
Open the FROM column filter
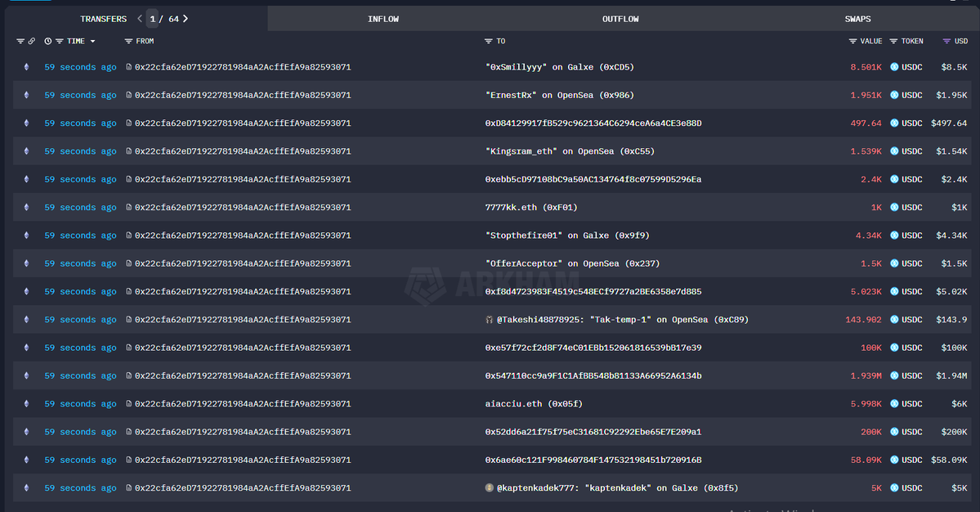[128, 41]
